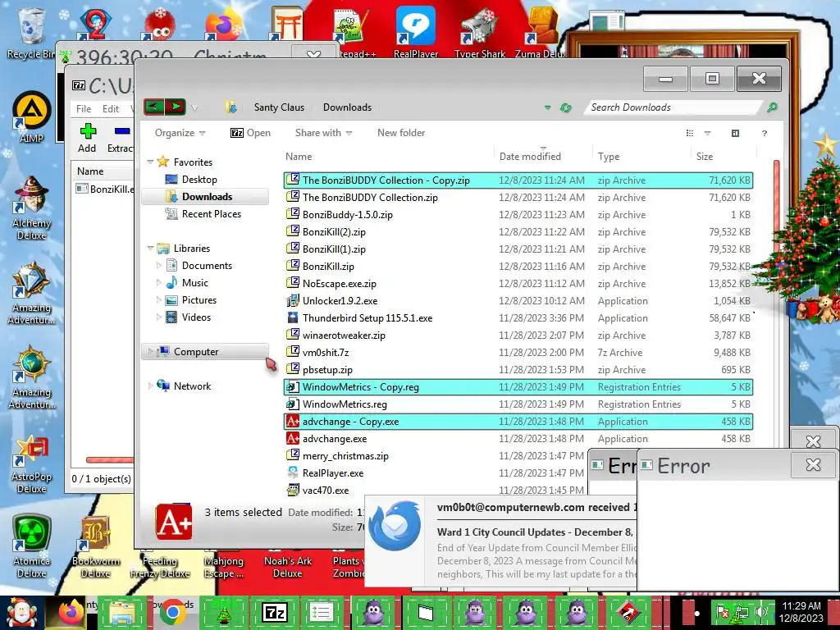Click the Search Downloads field
The image size is (840, 630).
click(x=673, y=107)
